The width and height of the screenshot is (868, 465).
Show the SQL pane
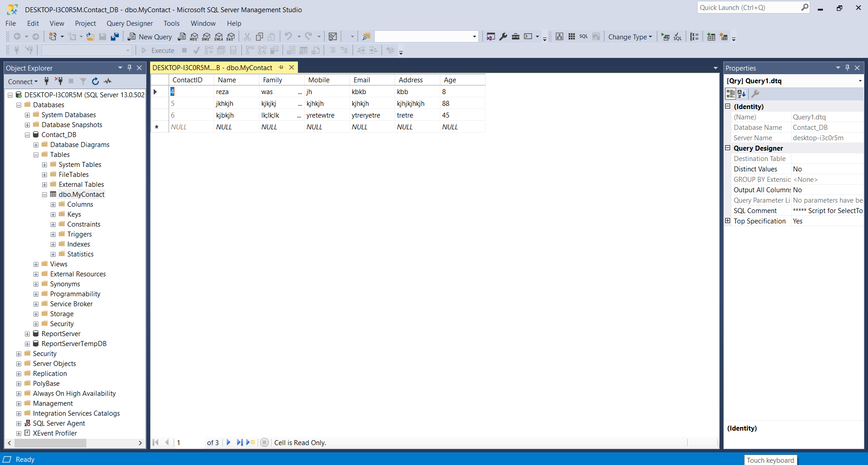coord(584,37)
